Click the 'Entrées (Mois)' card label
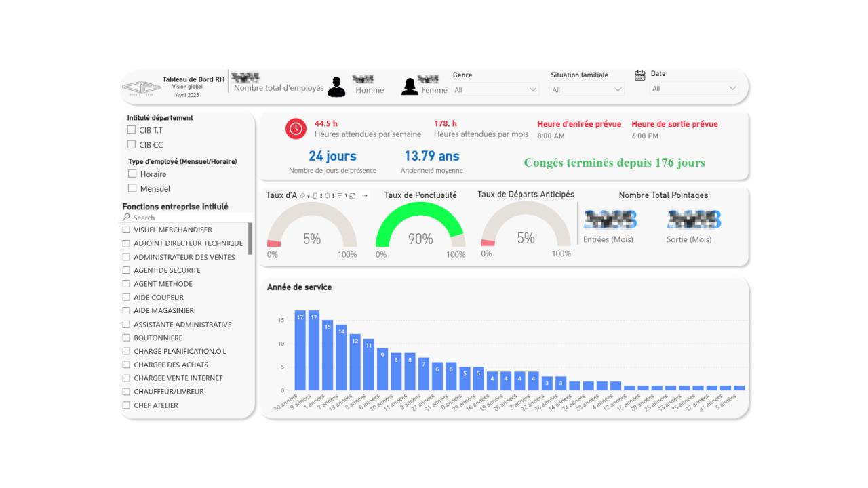Screen dimensions: 868x488 [x=608, y=239]
